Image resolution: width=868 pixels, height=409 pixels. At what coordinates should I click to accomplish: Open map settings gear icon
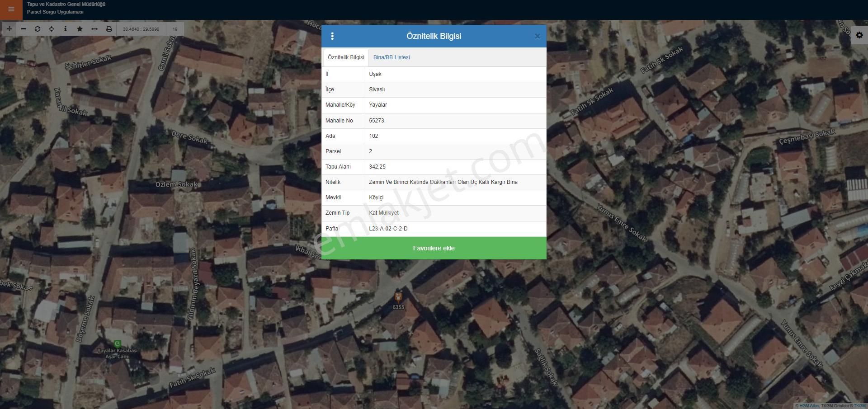tap(859, 35)
